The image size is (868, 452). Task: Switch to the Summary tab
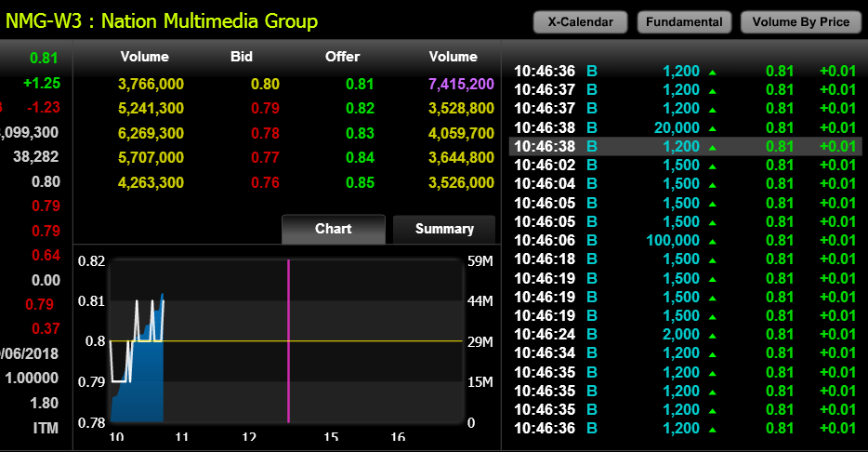point(444,229)
